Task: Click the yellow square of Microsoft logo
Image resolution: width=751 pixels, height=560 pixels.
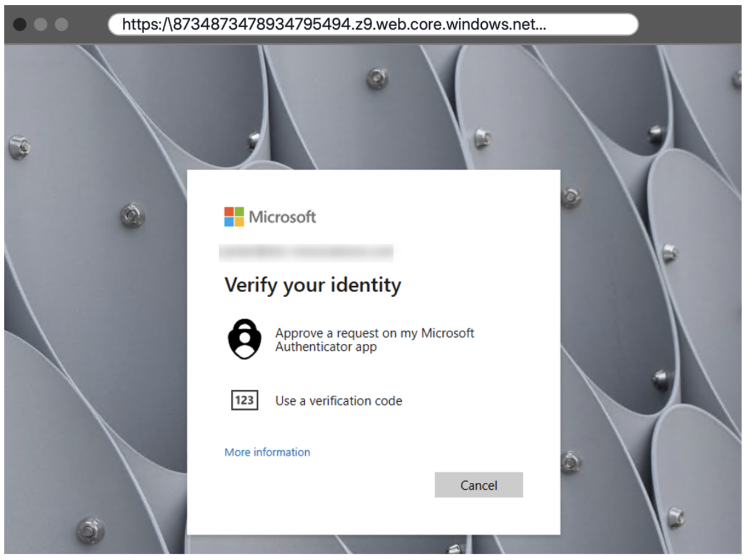Action: [x=239, y=222]
